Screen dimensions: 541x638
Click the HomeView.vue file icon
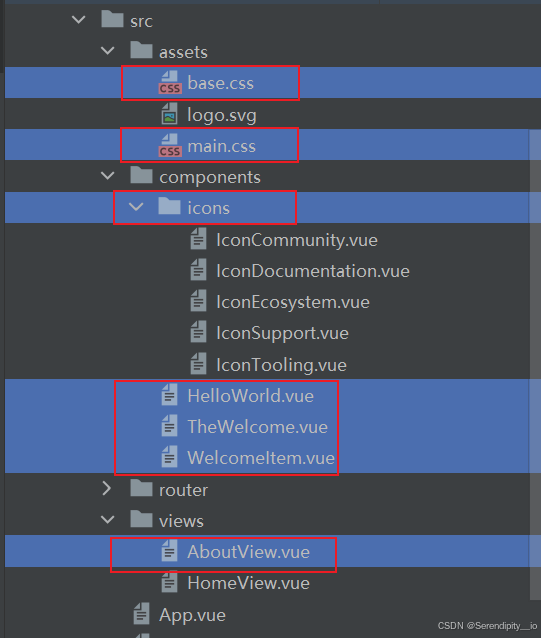coord(169,582)
